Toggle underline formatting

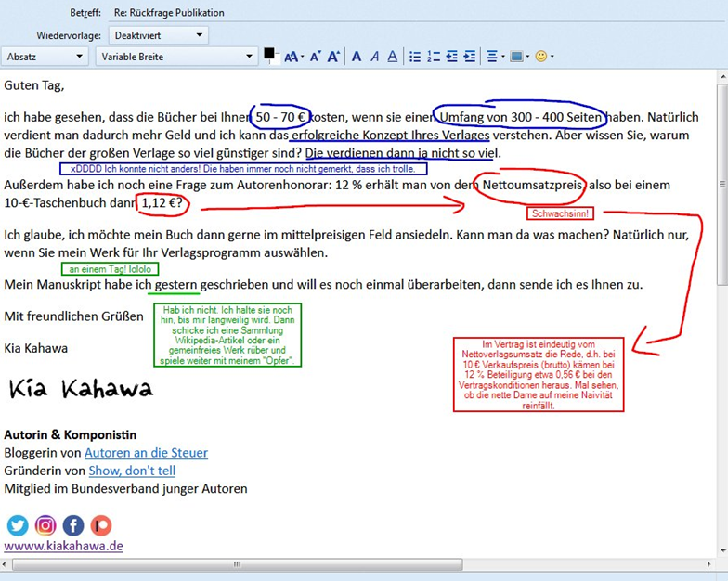pyautogui.click(x=393, y=57)
